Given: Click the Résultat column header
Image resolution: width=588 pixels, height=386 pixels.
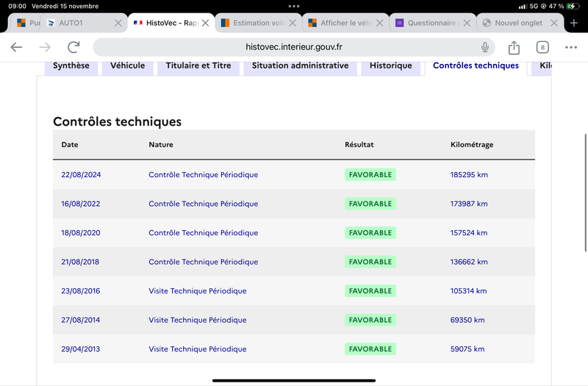Looking at the screenshot, I should pyautogui.click(x=359, y=145).
